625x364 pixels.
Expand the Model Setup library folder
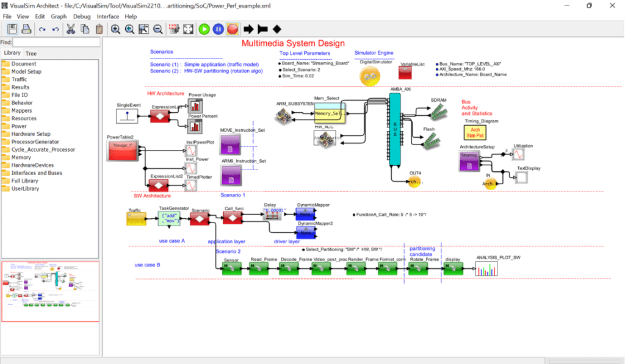(26, 71)
